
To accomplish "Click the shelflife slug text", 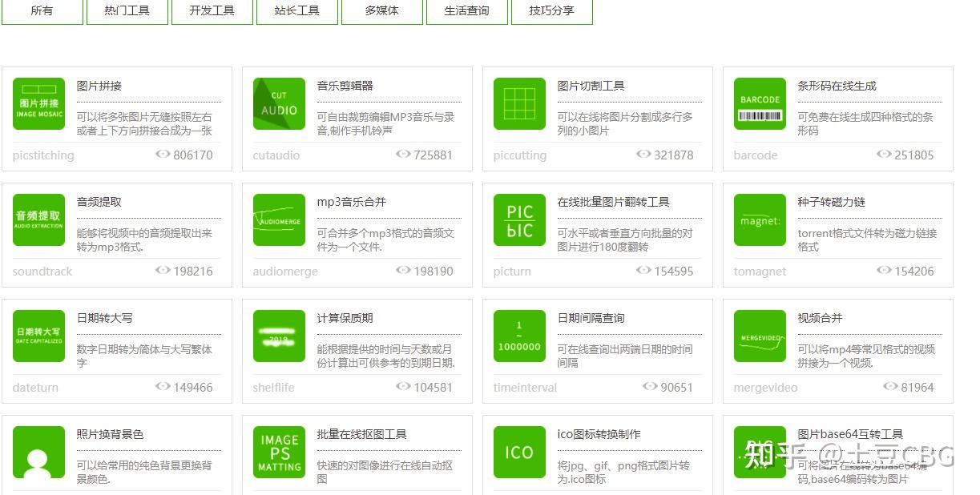I will 274,388.
